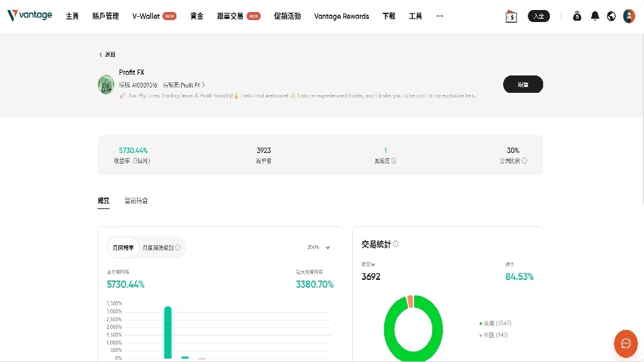Open the 下載 menu item
Image resolution: width=644 pixels, height=362 pixels.
pos(389,16)
